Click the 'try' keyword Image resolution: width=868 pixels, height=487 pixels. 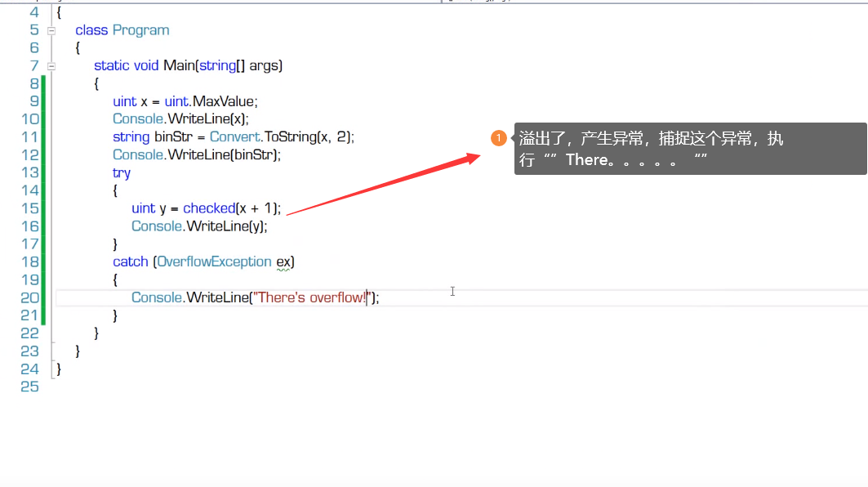(x=121, y=173)
